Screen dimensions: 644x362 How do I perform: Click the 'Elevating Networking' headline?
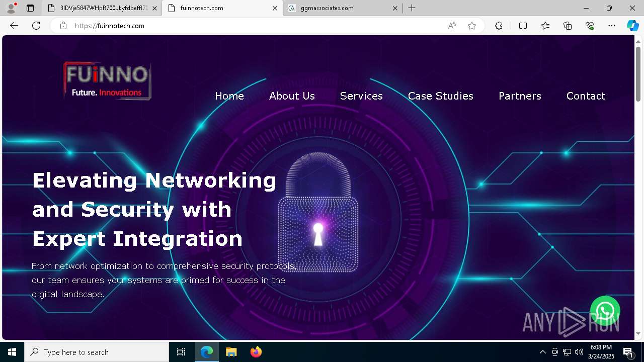154,209
